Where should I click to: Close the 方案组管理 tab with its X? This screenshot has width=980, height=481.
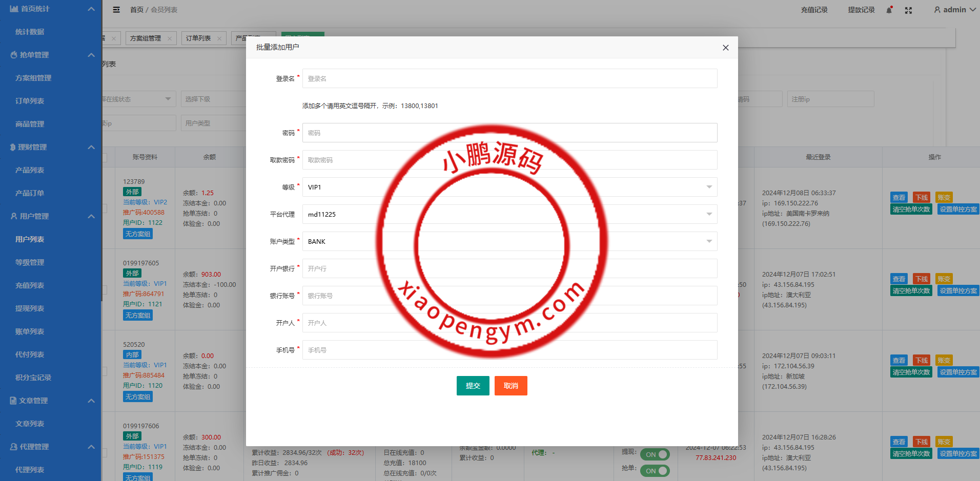click(x=170, y=38)
